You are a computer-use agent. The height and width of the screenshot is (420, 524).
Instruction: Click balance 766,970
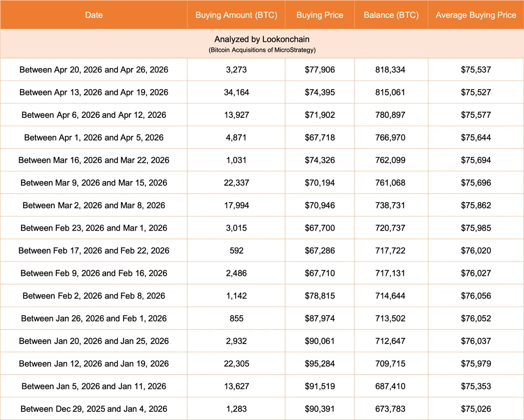(x=391, y=138)
